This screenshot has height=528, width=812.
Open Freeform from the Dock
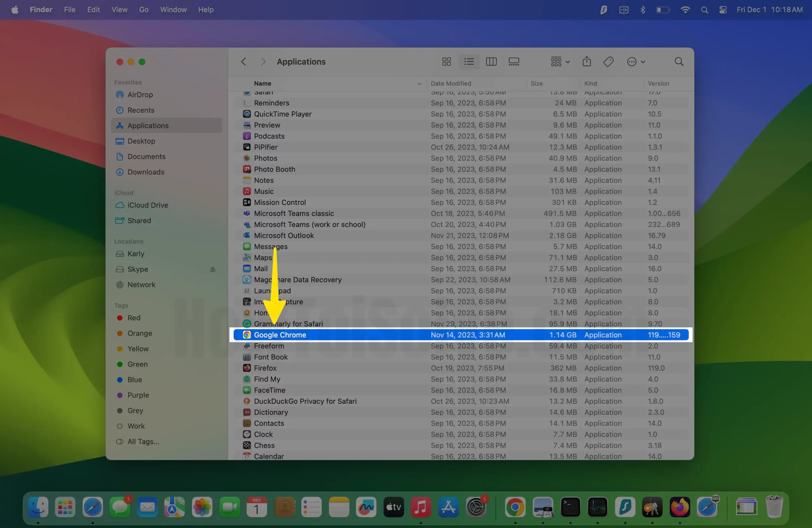tap(366, 507)
